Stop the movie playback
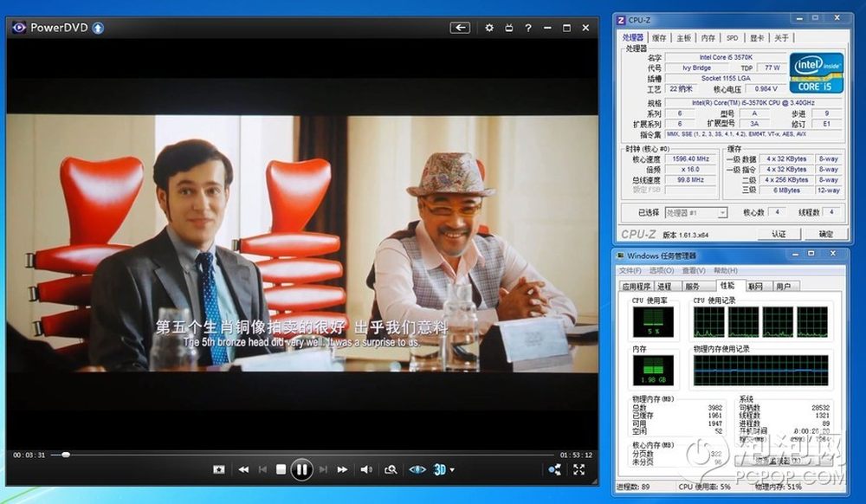The image size is (866, 504). [281, 469]
